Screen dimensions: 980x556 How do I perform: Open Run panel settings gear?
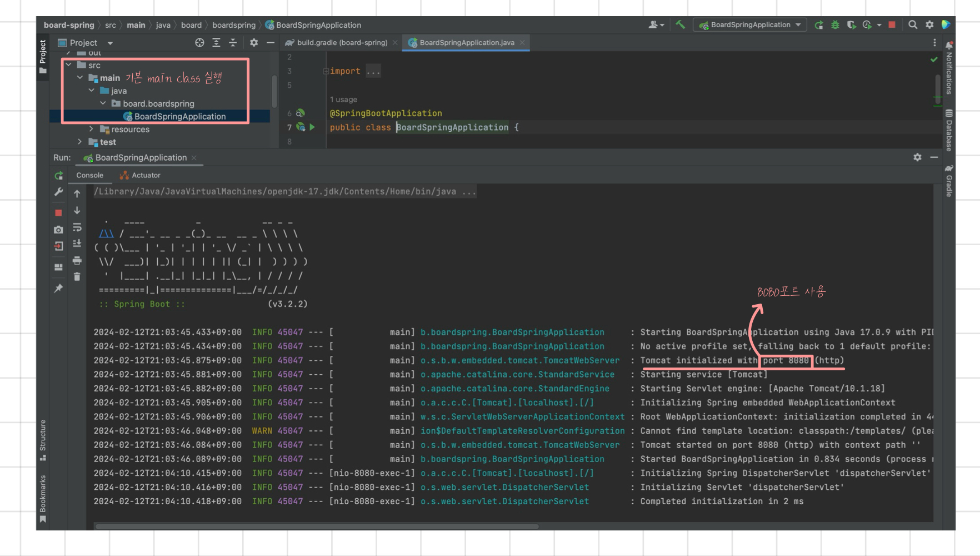pos(917,157)
